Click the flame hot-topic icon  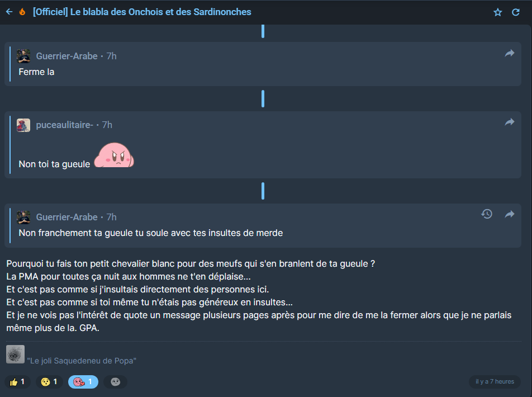pyautogui.click(x=22, y=12)
